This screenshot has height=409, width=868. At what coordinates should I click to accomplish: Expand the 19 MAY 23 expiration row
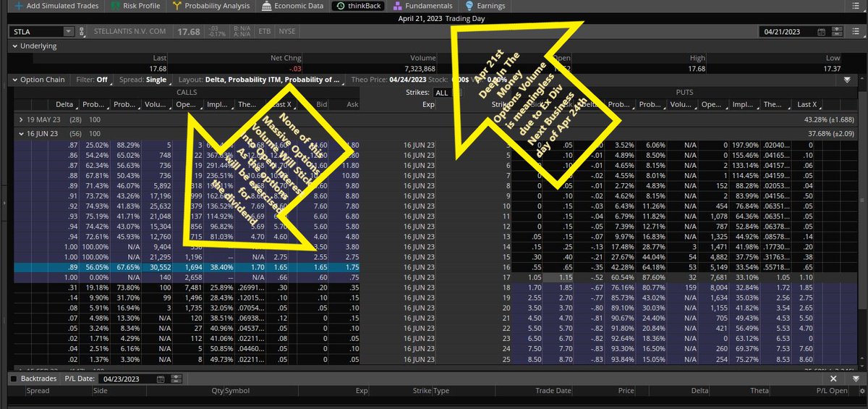[21, 119]
